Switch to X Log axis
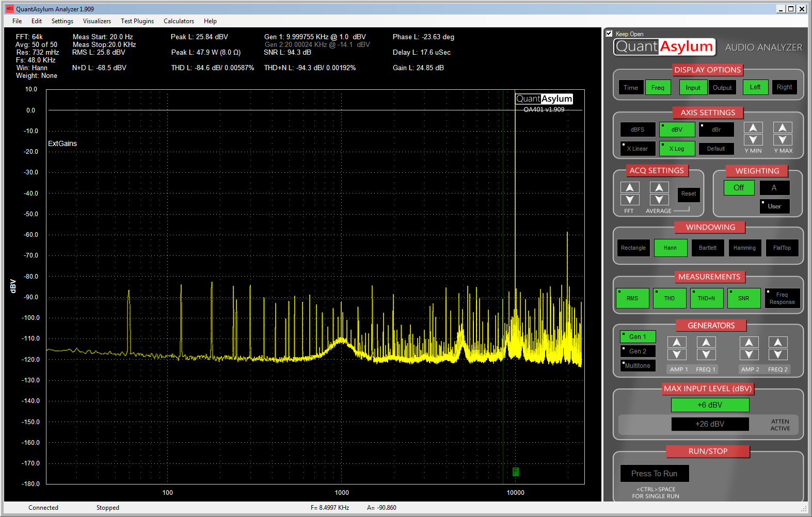The width and height of the screenshot is (812, 517). 677,149
